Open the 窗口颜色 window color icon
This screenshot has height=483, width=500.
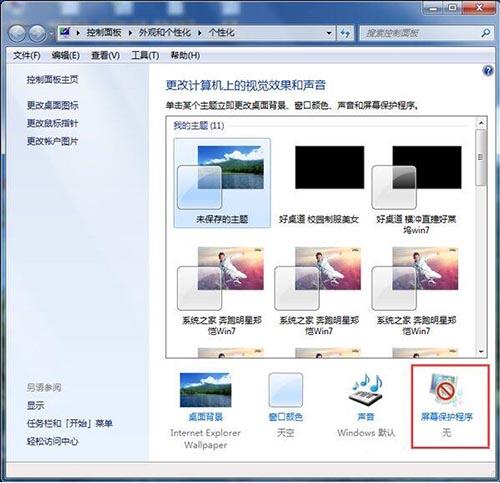pos(286,390)
